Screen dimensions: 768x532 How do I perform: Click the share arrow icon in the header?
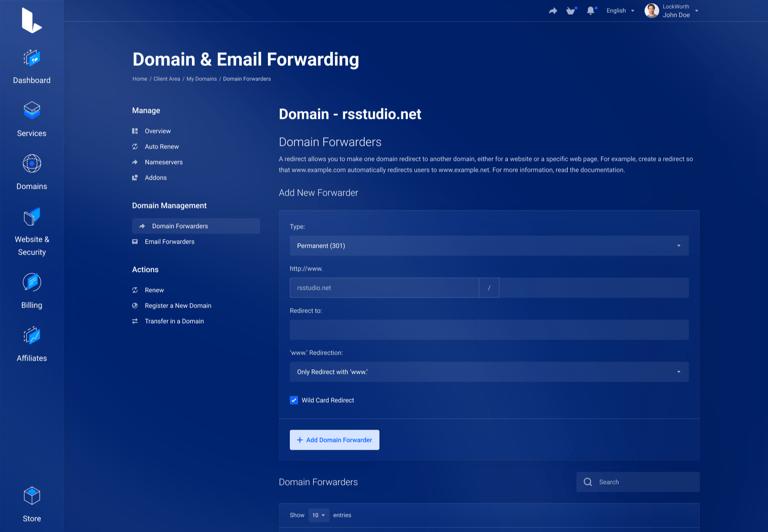pyautogui.click(x=553, y=11)
